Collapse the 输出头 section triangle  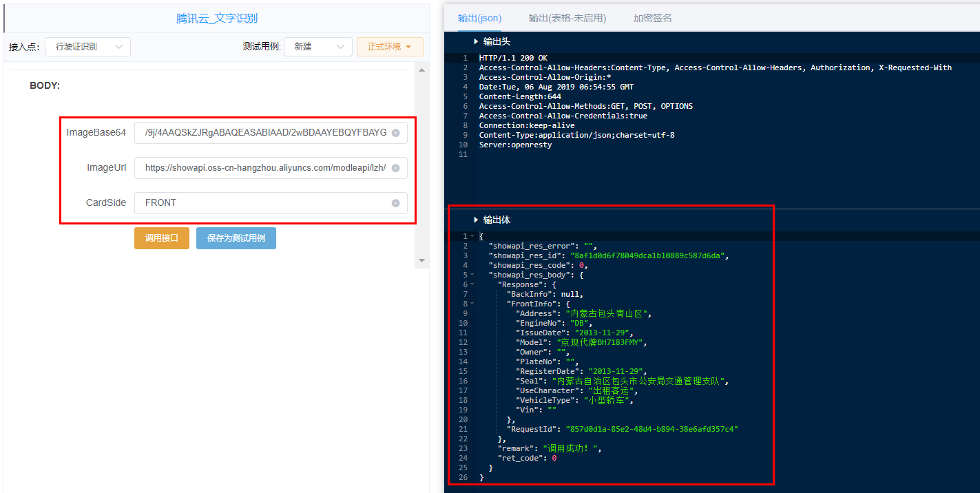476,42
